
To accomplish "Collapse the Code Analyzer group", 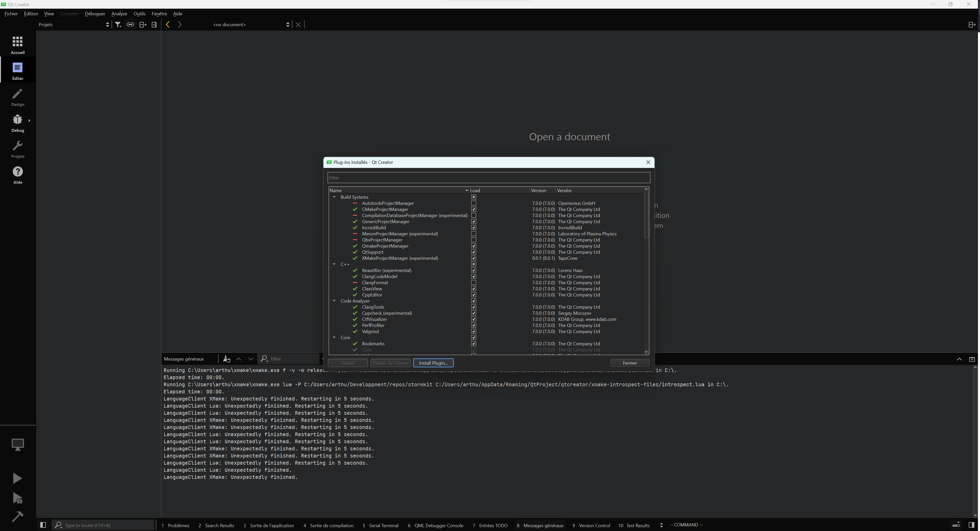I will pos(334,301).
